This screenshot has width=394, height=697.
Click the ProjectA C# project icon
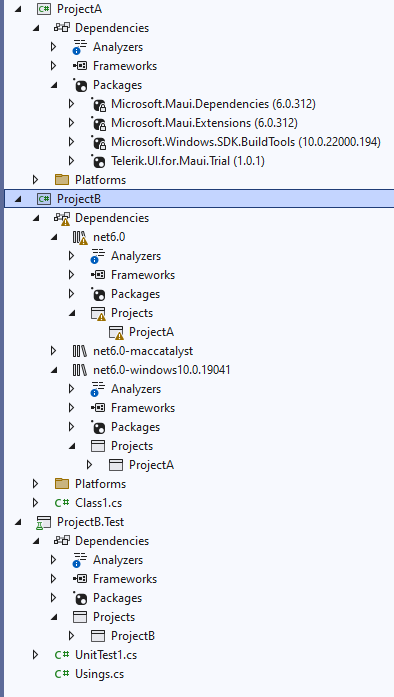tap(44, 9)
